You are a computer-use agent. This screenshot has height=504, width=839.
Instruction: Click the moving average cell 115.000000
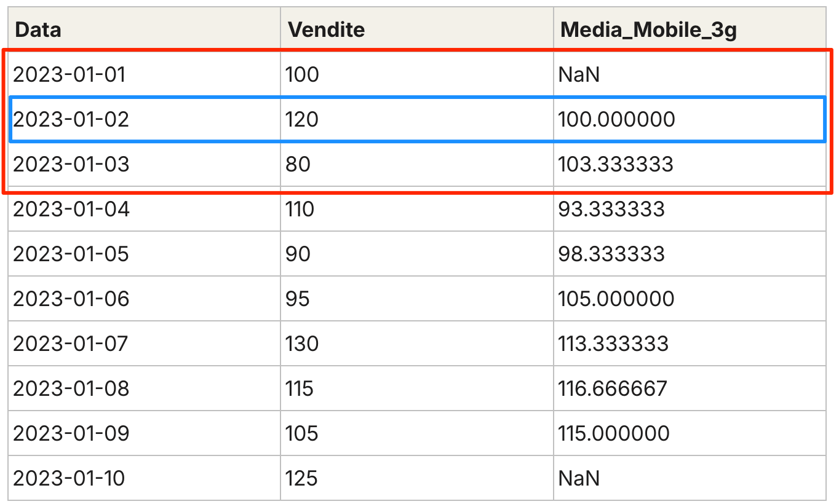click(x=613, y=433)
